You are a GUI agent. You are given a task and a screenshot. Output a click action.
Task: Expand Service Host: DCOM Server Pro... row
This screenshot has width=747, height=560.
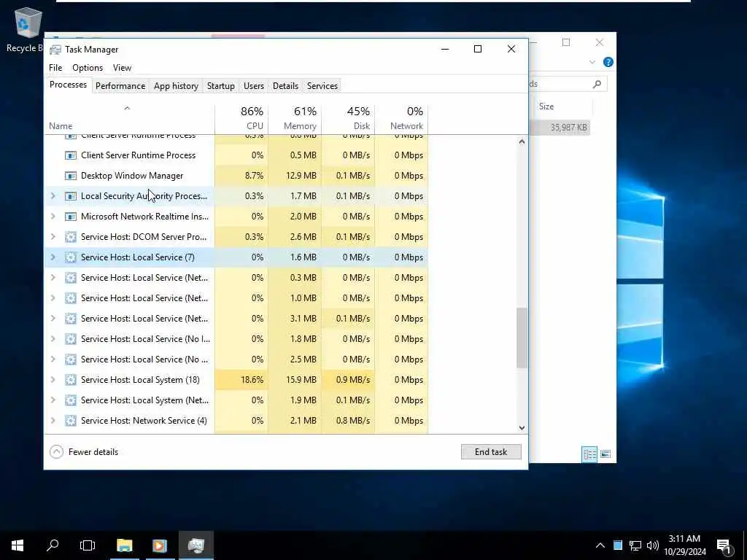pos(53,237)
